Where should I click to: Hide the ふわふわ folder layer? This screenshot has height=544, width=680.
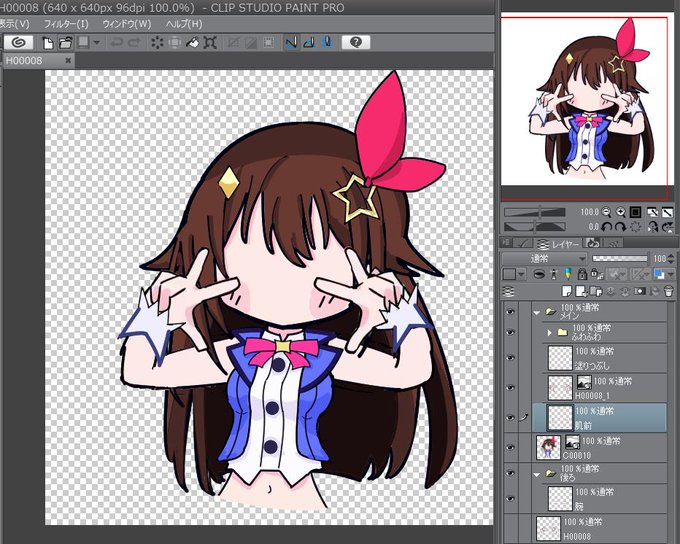coord(510,333)
